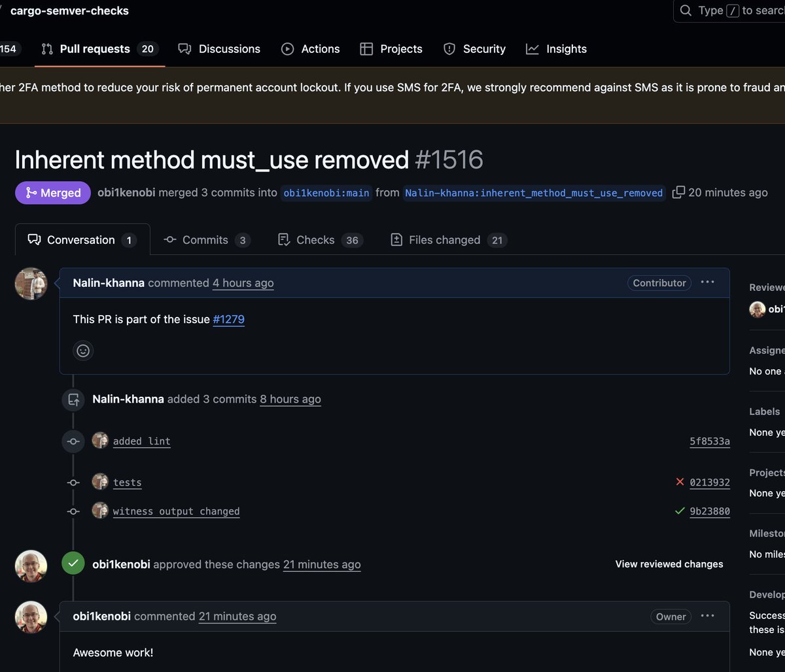
Task: Click the Owner badge on obi1kenobi's comment
Action: (671, 616)
